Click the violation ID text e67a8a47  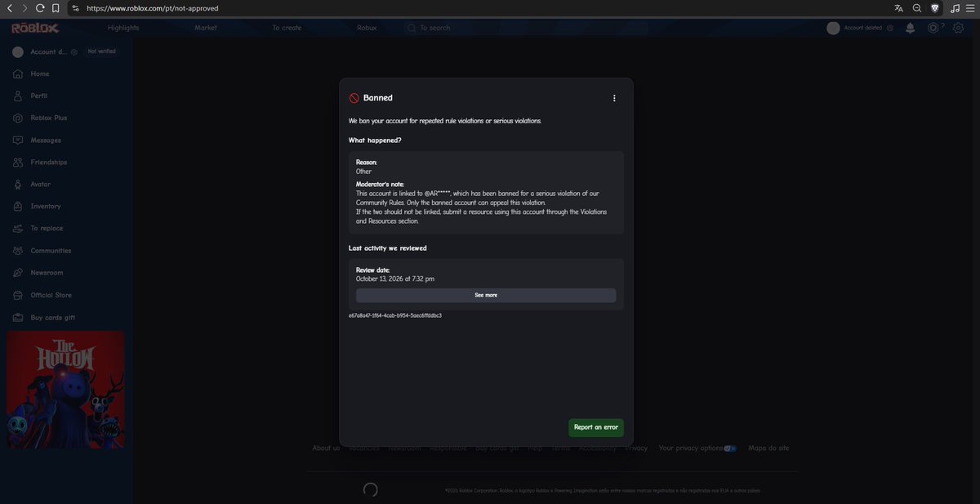click(395, 315)
